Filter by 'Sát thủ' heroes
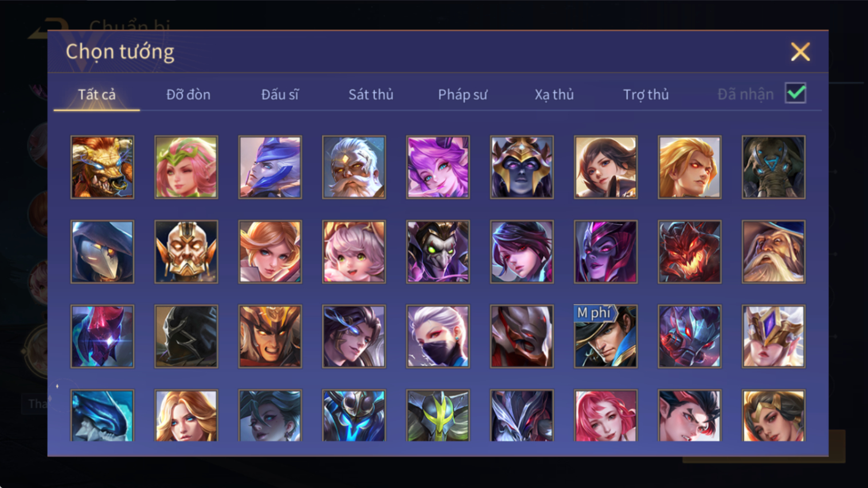868x488 pixels. (371, 95)
